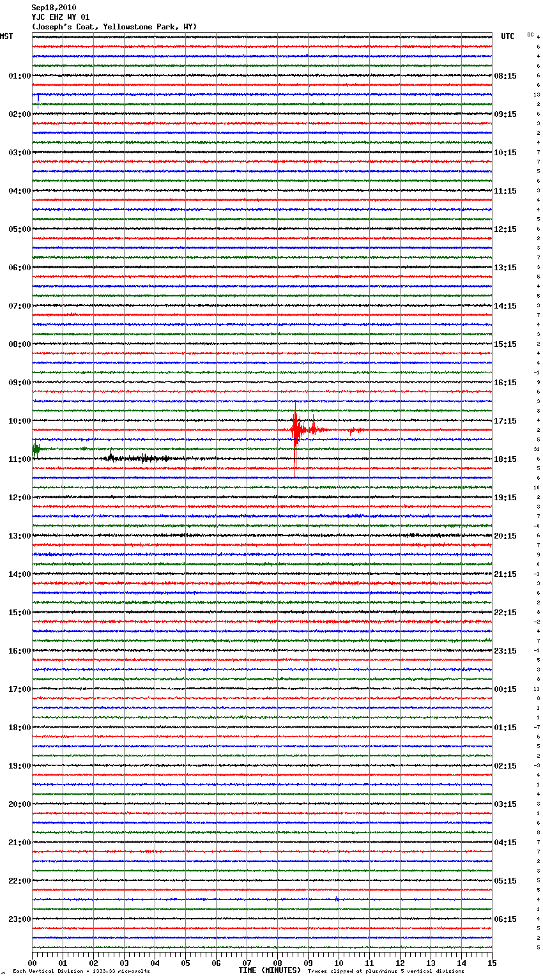
Task: Click the 06:15 UTC time label
Action: [505, 919]
